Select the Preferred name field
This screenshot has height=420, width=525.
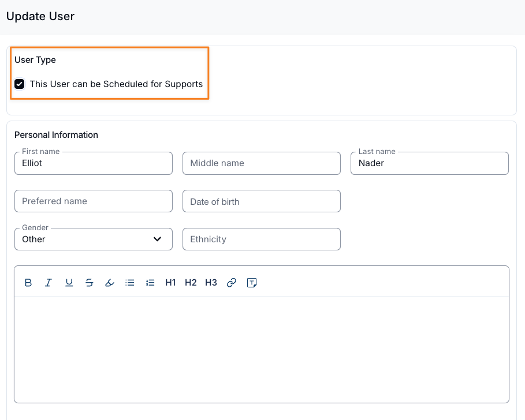93,201
